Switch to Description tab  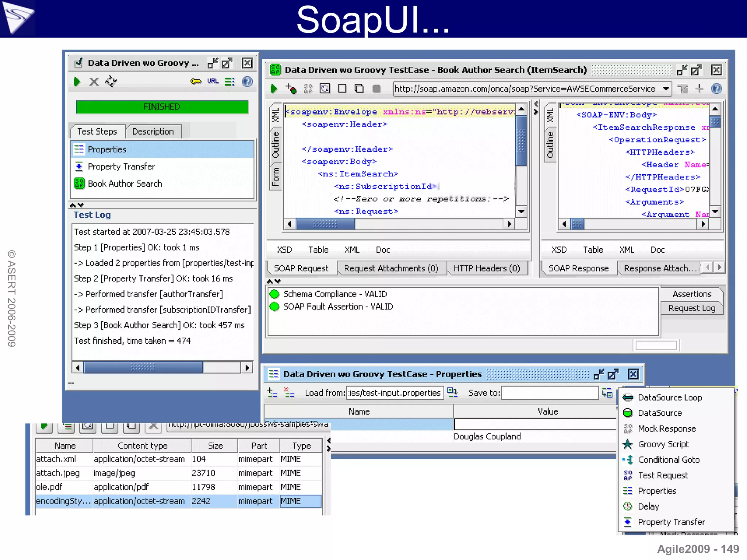[x=153, y=131]
